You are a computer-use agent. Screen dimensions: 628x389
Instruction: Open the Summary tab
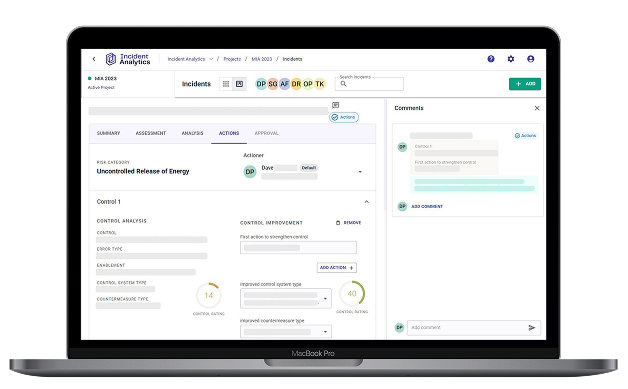[108, 133]
